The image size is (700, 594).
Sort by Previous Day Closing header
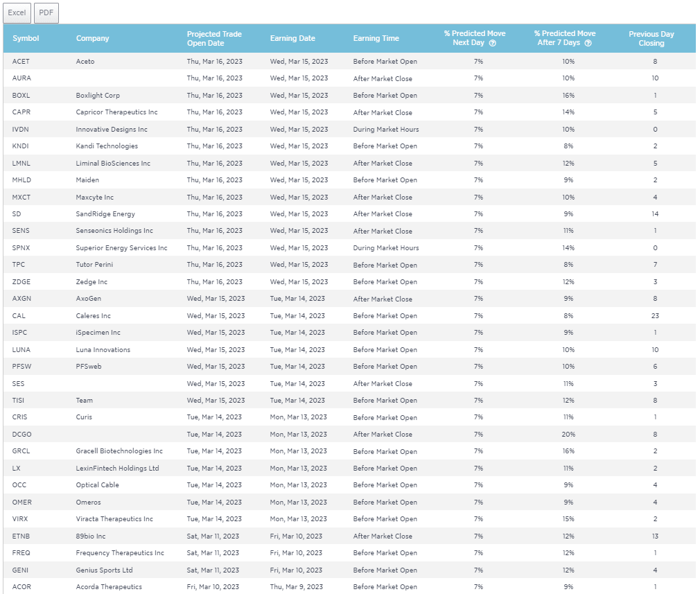pyautogui.click(x=651, y=38)
